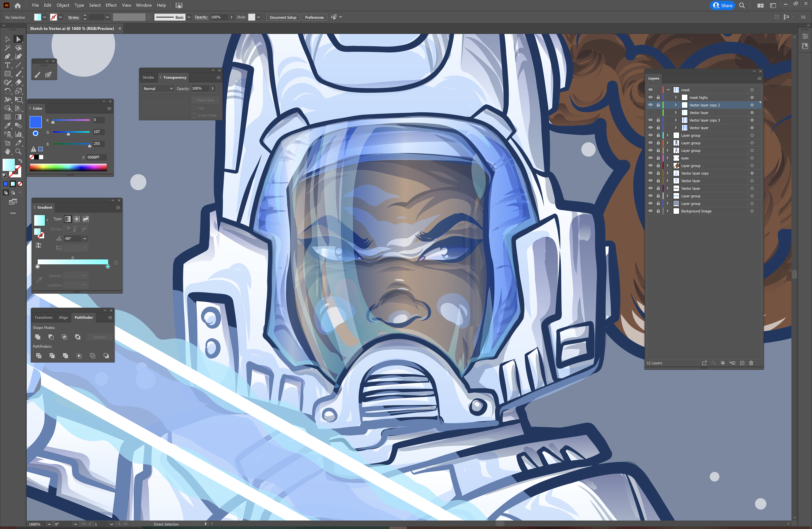Select the Eraser tool

(18, 82)
